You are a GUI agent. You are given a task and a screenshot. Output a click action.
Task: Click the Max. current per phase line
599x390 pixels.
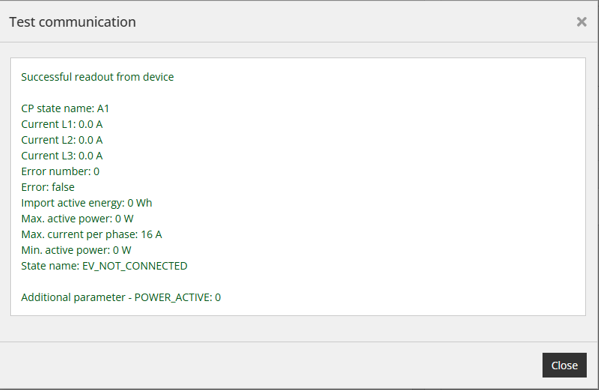[92, 234]
